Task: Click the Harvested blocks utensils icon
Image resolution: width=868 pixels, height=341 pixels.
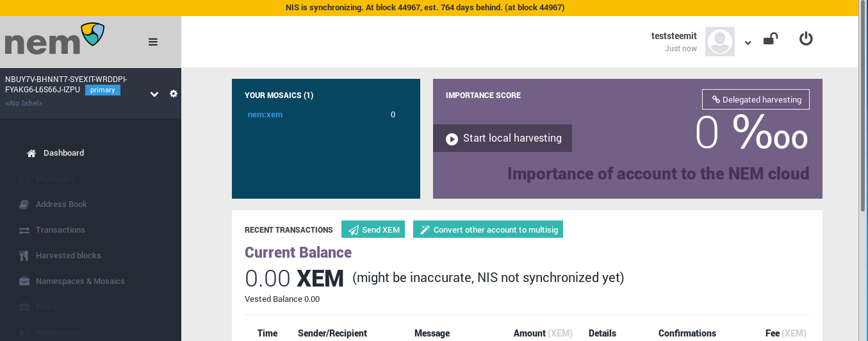Action: coord(24,256)
